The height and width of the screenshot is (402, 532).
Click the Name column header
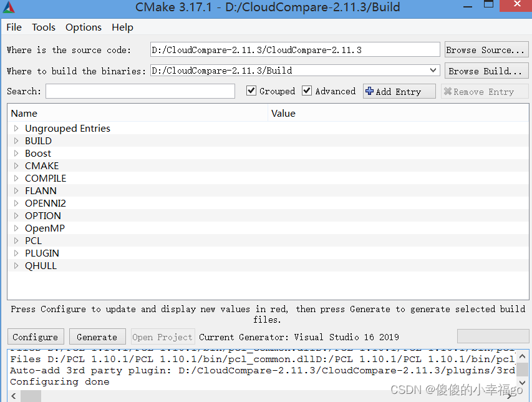coord(138,113)
